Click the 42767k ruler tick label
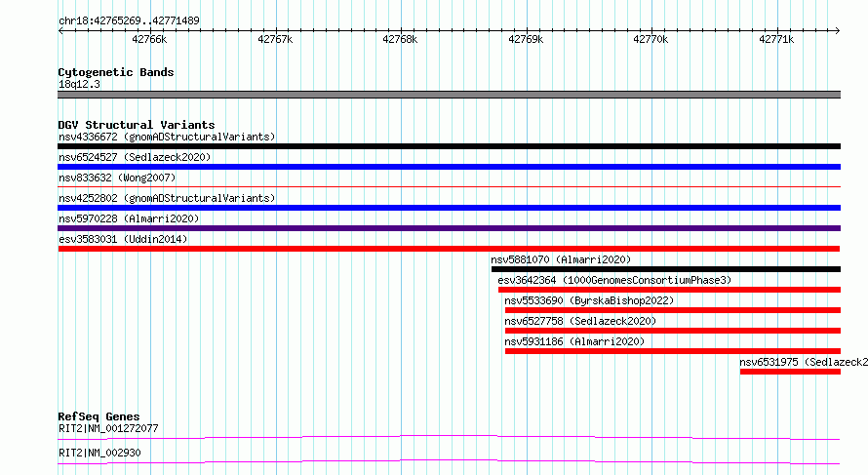Image resolution: width=868 pixels, height=475 pixels. coord(275,39)
